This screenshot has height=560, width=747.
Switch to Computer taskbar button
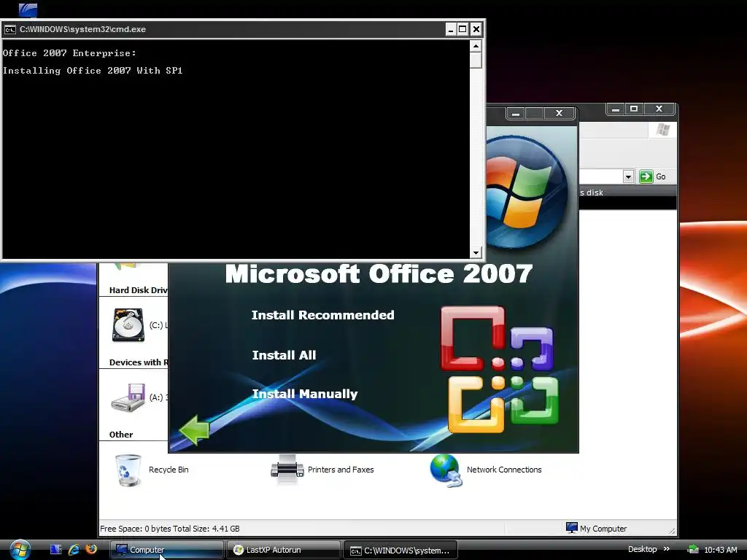[167, 550]
